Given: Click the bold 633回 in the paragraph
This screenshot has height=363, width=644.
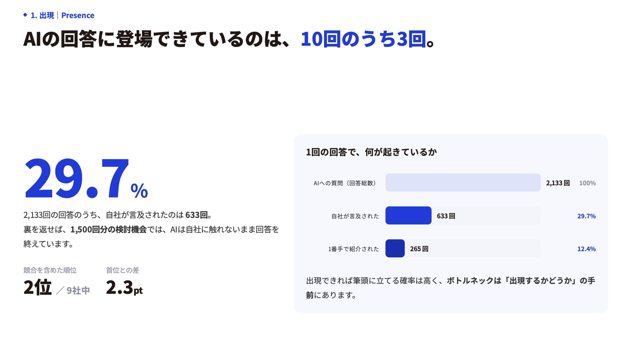Looking at the screenshot, I should (196, 215).
